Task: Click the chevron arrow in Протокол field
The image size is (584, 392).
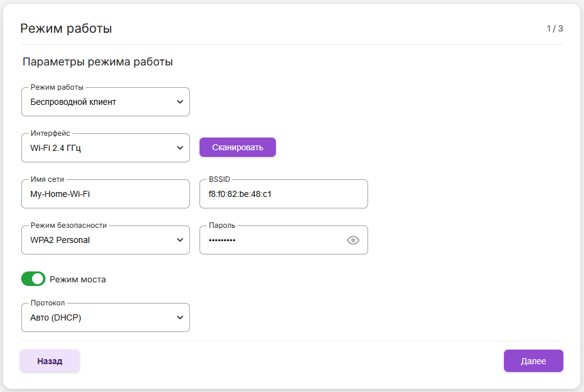Action: coord(180,317)
